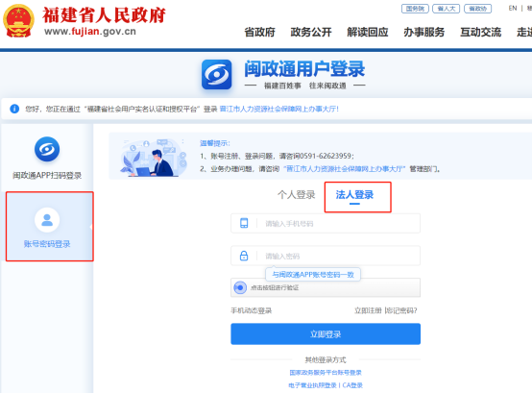Select 账号密码登录 user icon in the sidebar
The width and height of the screenshot is (532, 394).
tap(47, 220)
